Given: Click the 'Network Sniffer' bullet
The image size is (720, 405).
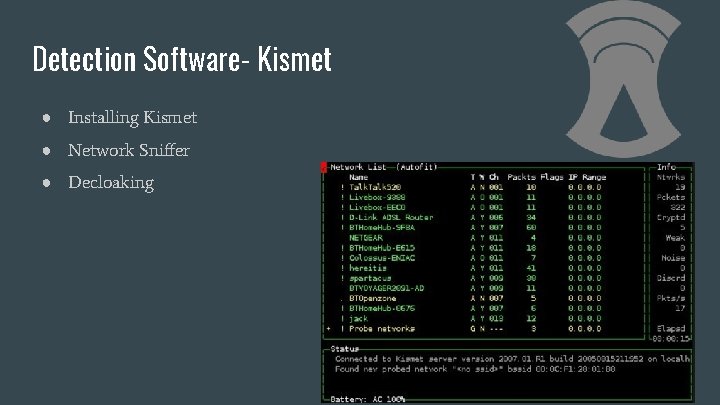Looking at the screenshot, I should tap(129, 150).
